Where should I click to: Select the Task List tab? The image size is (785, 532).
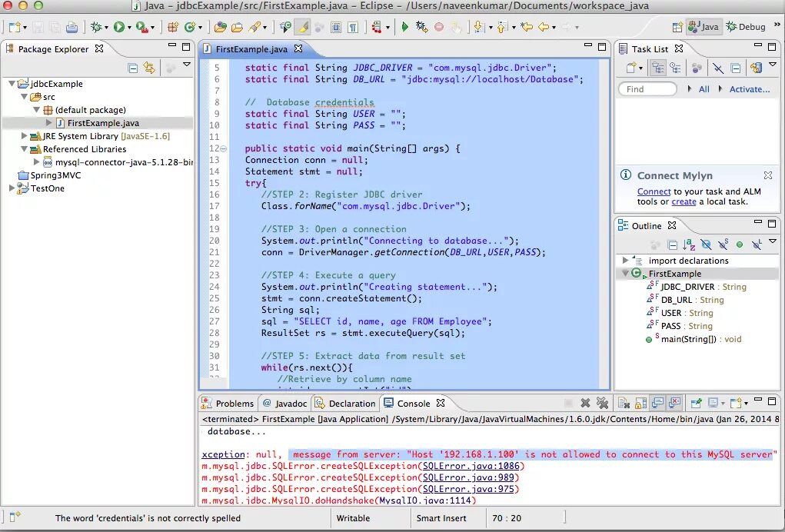click(x=650, y=49)
